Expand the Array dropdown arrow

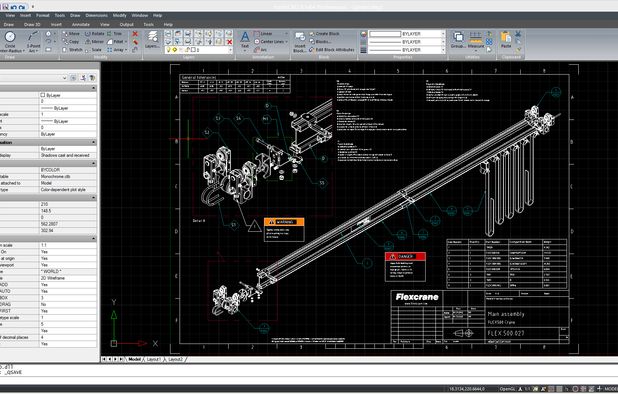(126, 50)
